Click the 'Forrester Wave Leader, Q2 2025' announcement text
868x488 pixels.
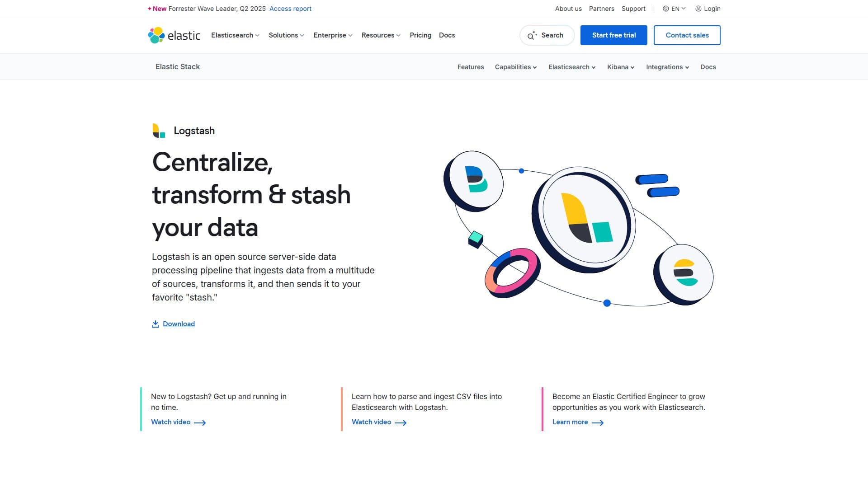point(217,9)
